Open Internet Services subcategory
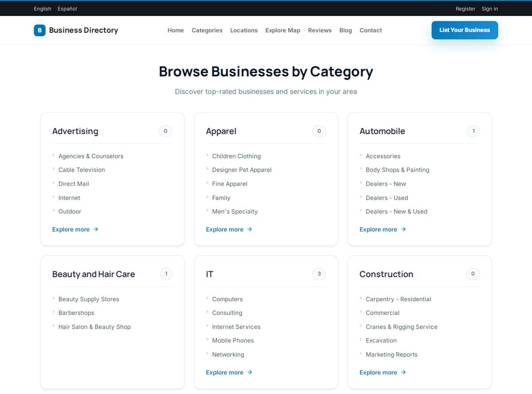Screen dimensions: 532x394 tap(236, 327)
